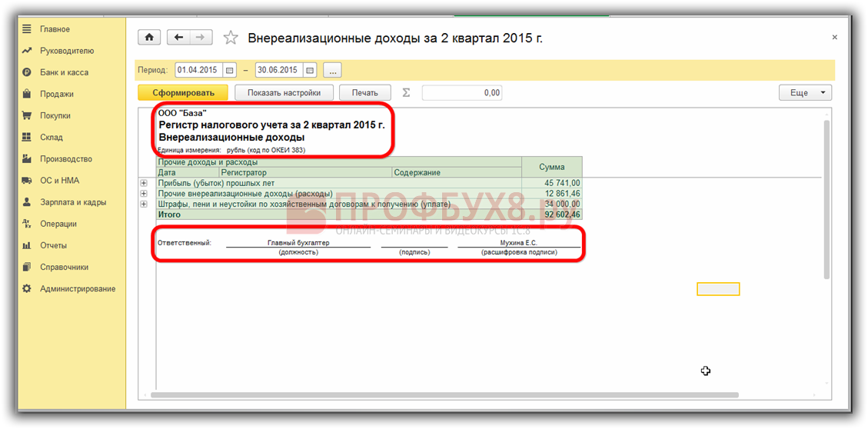Image resolution: width=868 pixels, height=429 pixels.
Task: Select the Мухина Е.С. signature name
Action: (x=519, y=242)
